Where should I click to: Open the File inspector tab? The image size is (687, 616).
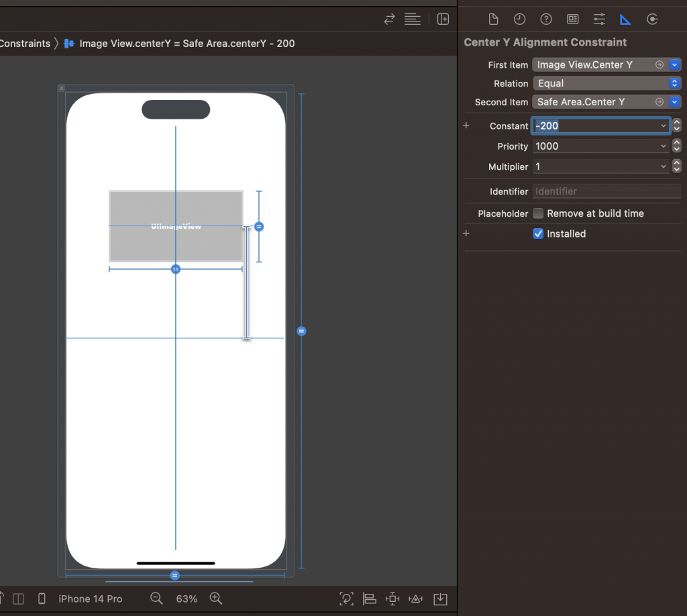(493, 19)
